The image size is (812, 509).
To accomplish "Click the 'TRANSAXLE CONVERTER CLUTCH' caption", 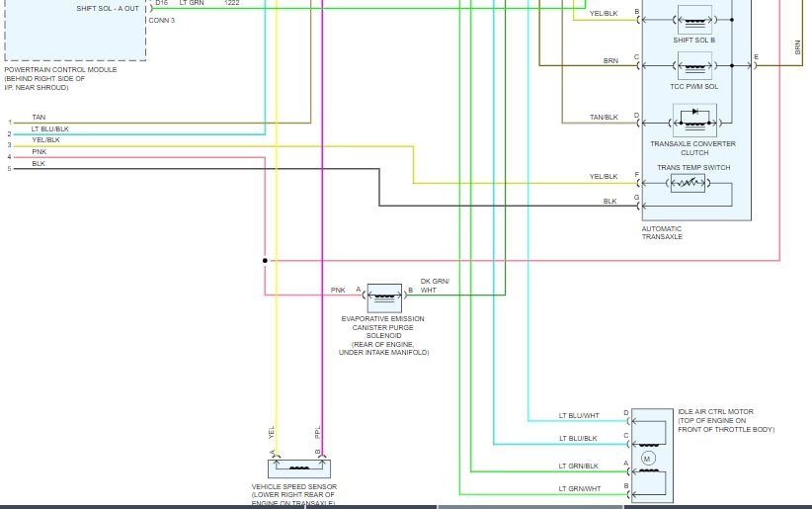I will click(x=692, y=148).
